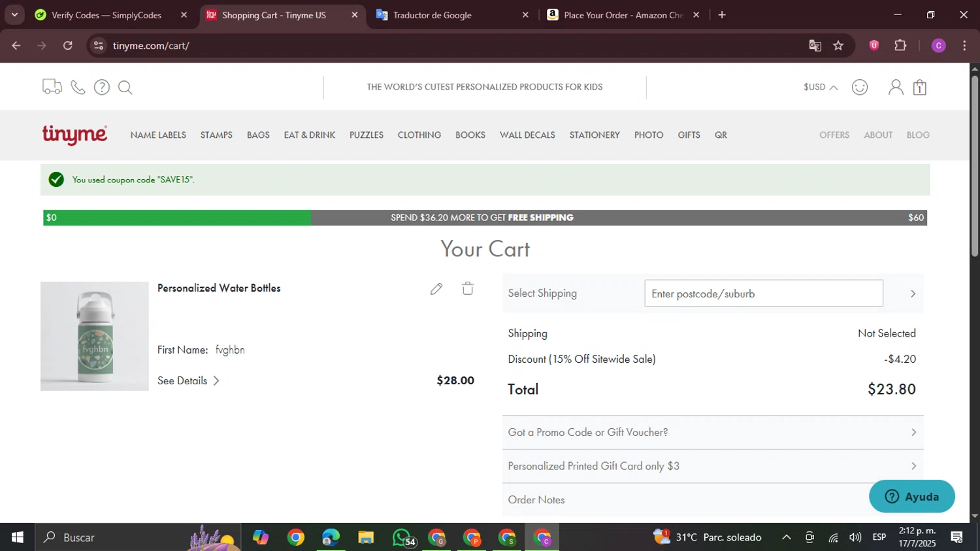Open the Windows Start menu
Viewport: 980px width, 551px height.
pos(18,537)
